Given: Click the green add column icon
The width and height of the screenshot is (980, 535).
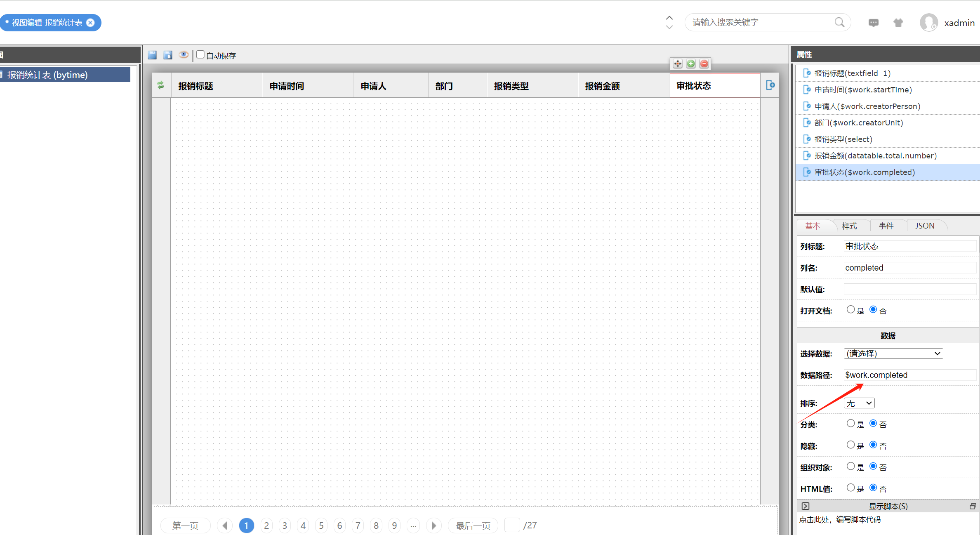Looking at the screenshot, I should coord(691,64).
